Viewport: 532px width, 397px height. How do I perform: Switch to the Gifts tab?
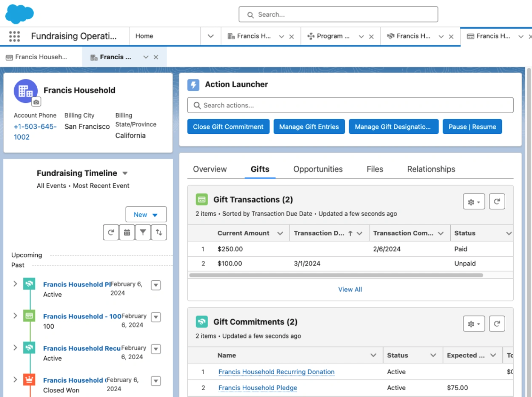(x=260, y=169)
